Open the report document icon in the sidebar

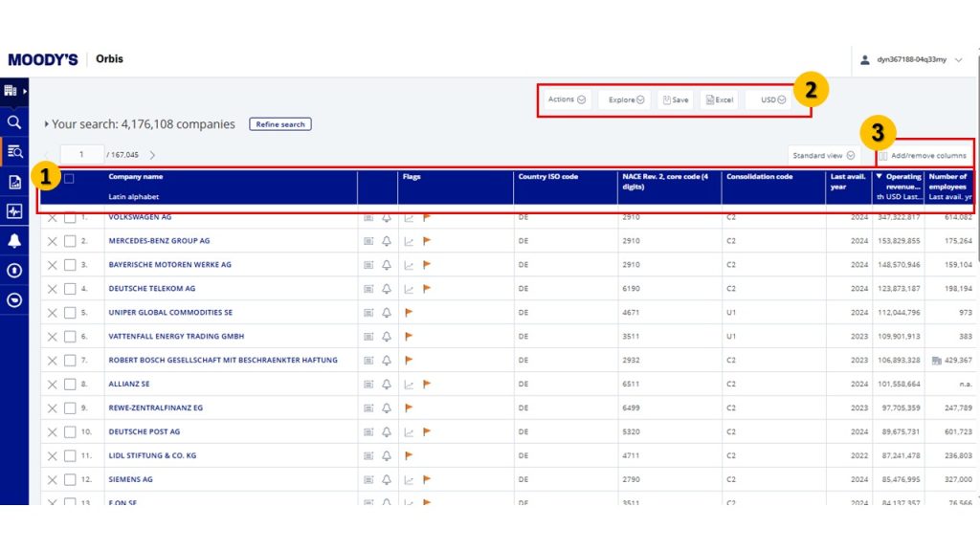point(13,182)
